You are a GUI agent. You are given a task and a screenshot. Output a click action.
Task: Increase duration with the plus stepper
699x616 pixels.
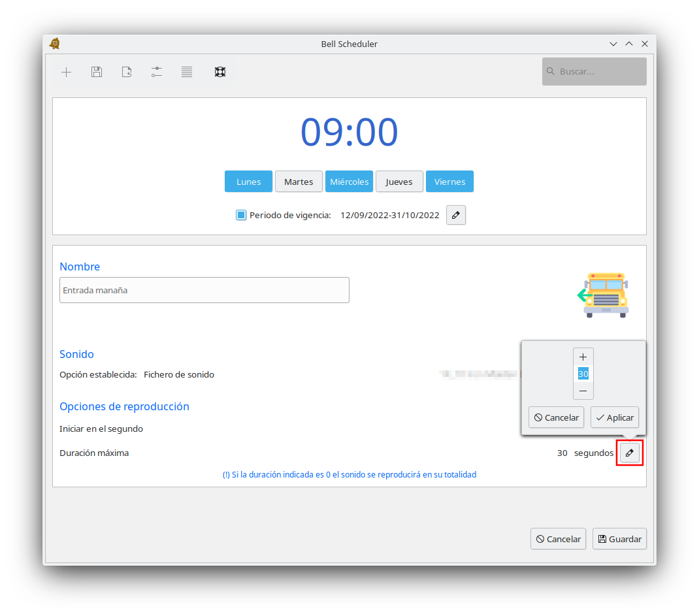click(x=583, y=357)
